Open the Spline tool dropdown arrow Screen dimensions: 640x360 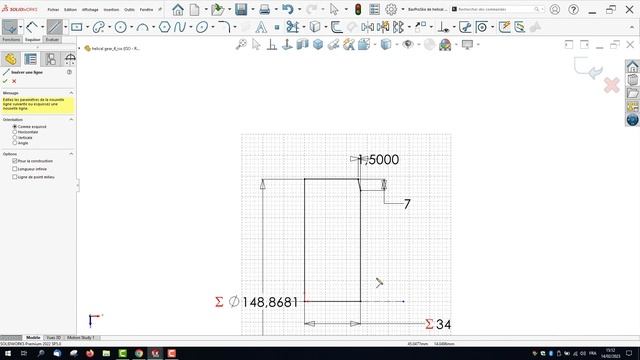(x=191, y=27)
